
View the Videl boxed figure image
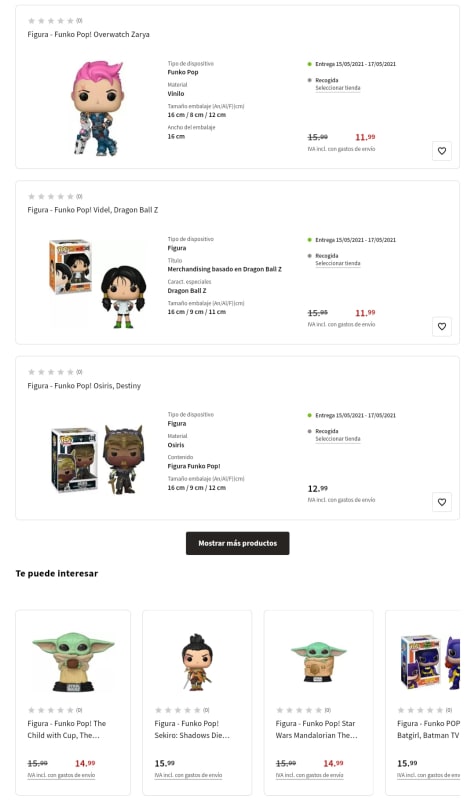point(97,283)
